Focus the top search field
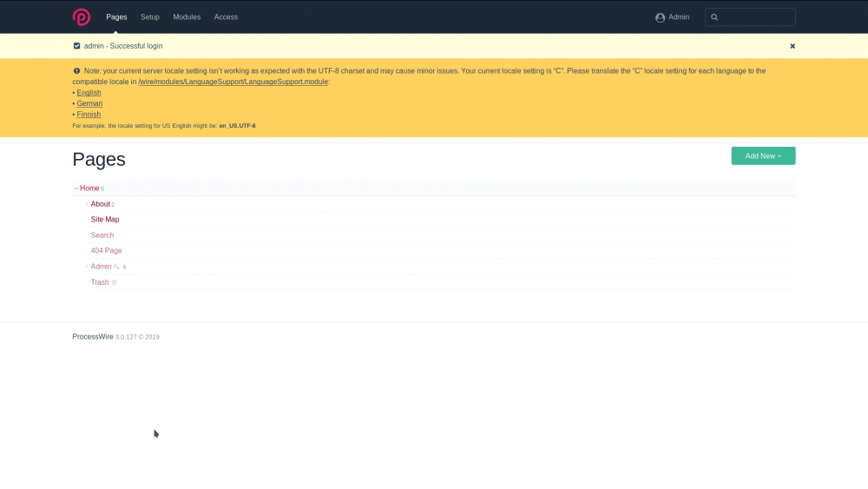 tap(750, 17)
